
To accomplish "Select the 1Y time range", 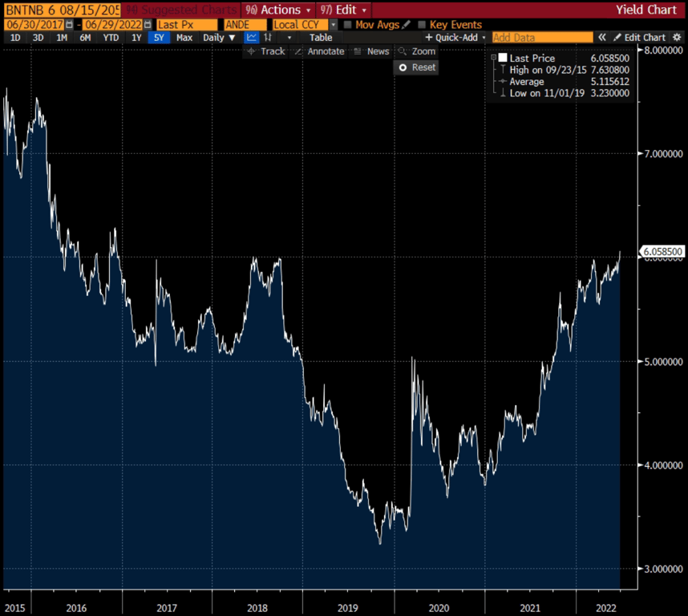I will (136, 38).
